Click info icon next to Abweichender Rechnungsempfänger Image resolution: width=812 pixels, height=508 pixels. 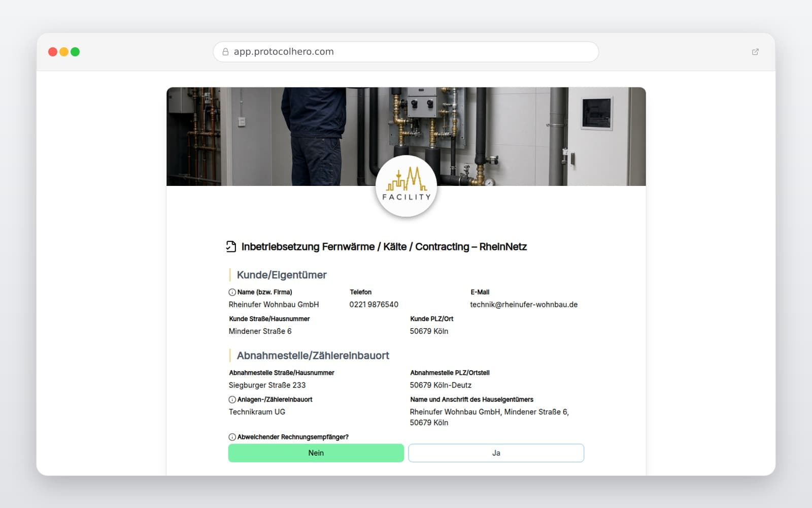point(232,437)
